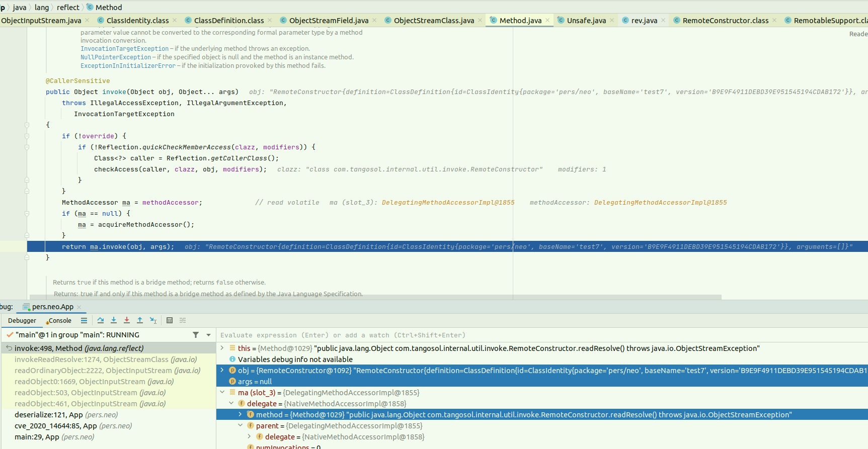Click the 'lang' breadcrumb item
The image size is (868, 449).
point(42,7)
